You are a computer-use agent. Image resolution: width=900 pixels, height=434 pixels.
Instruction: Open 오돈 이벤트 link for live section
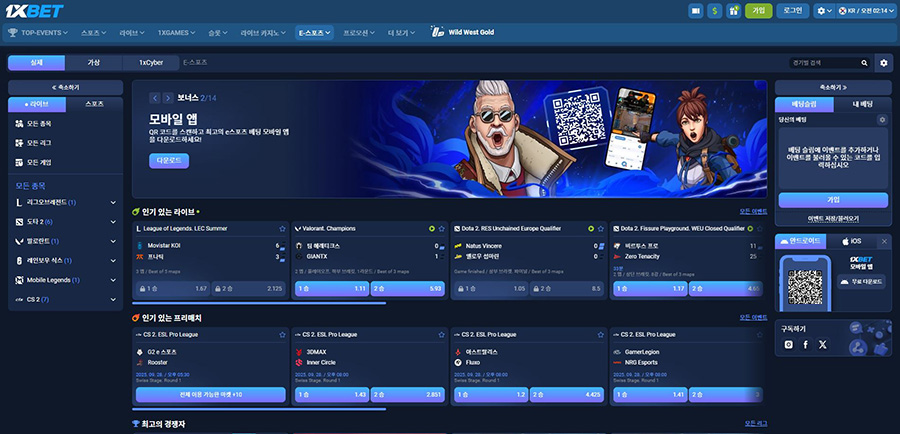tap(753, 211)
